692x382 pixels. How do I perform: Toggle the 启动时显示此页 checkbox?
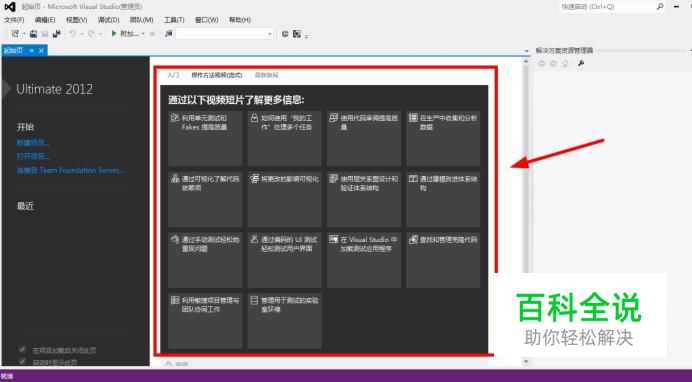(22, 361)
